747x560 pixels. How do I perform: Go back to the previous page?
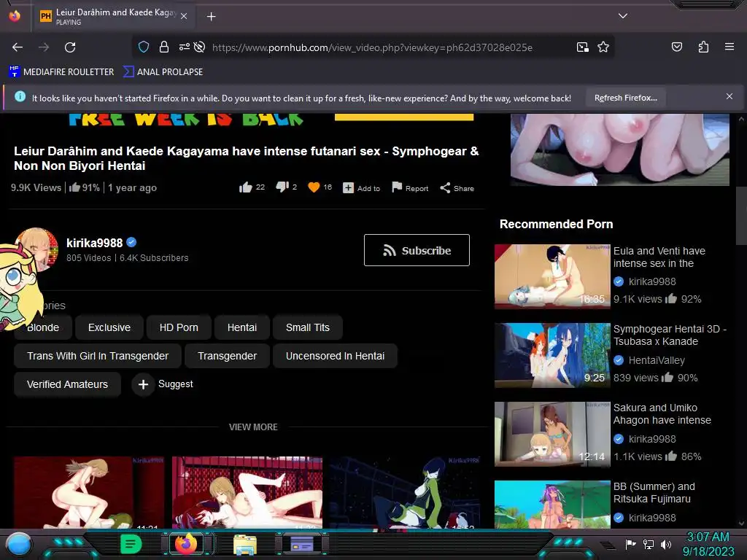click(x=18, y=47)
